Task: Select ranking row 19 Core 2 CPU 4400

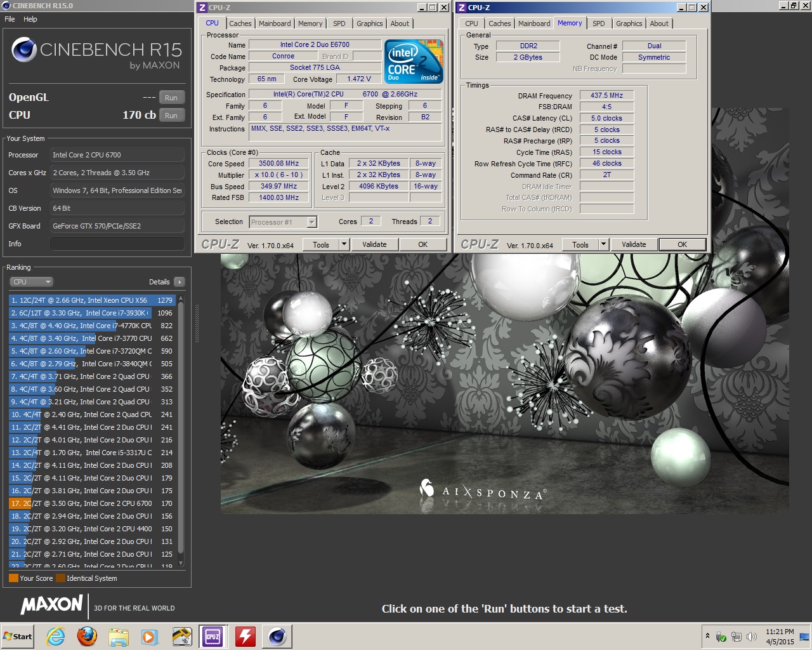Action: (x=92, y=529)
